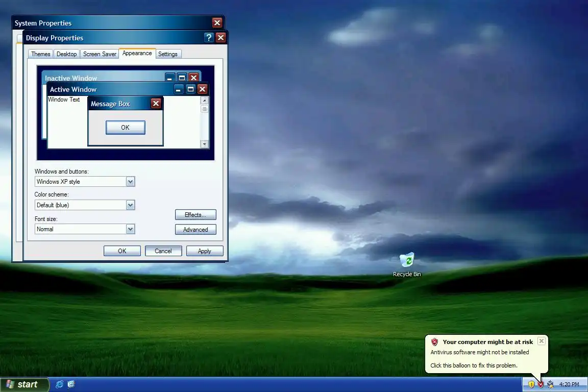Image resolution: width=588 pixels, height=392 pixels.
Task: Click the 'Your computer might be at risk' balloon title
Action: coord(487,342)
